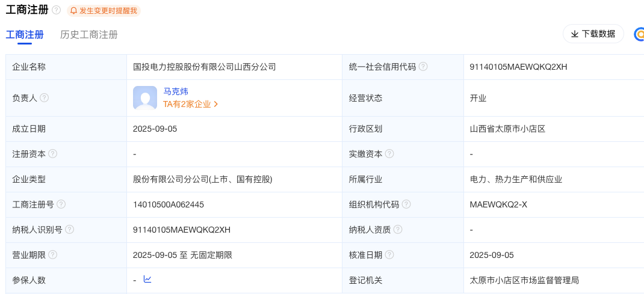Select company name 国投电力控股股份有限公司山西分公司

(204, 67)
